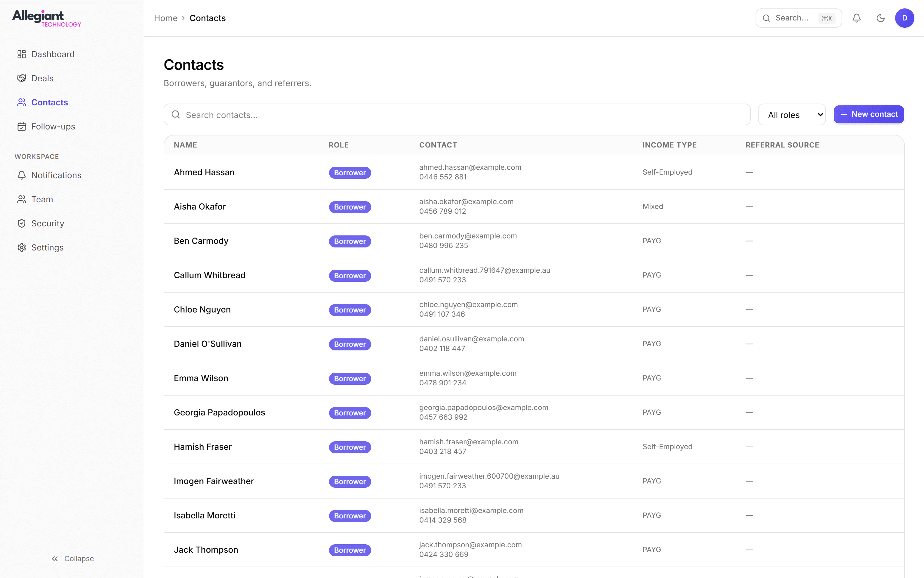Open Emma Wilson contact
The height and width of the screenshot is (578, 924).
pyautogui.click(x=201, y=378)
